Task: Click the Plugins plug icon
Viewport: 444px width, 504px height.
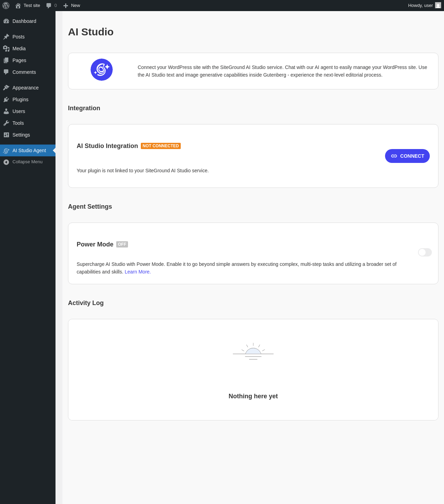Action: (x=6, y=99)
